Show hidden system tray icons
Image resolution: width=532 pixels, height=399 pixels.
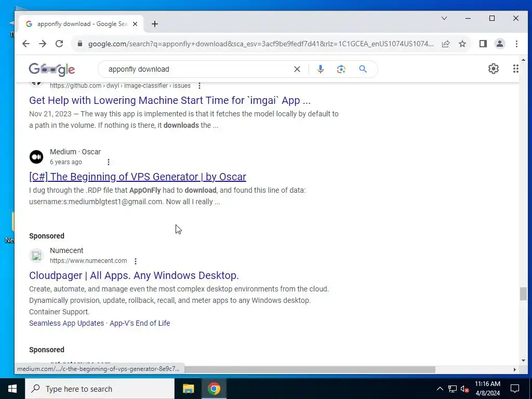(440, 389)
